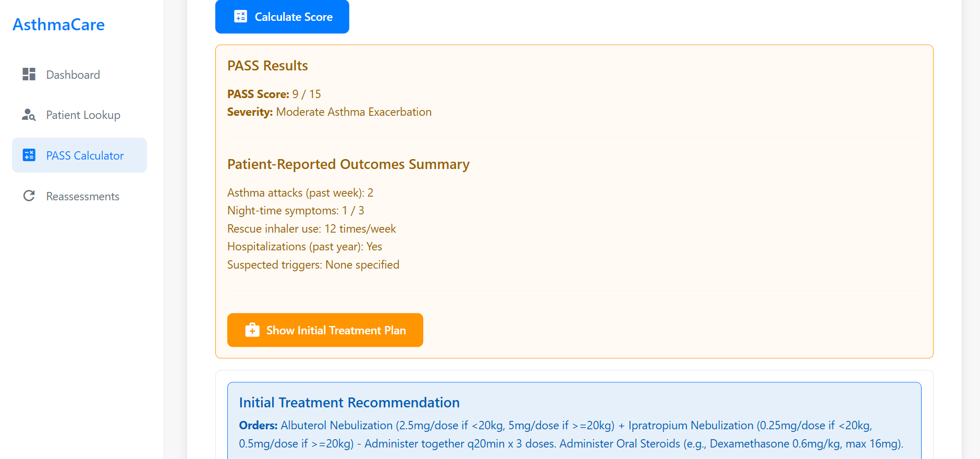Click the Orders text in treatment recommendation
This screenshot has height=459, width=980.
[258, 425]
